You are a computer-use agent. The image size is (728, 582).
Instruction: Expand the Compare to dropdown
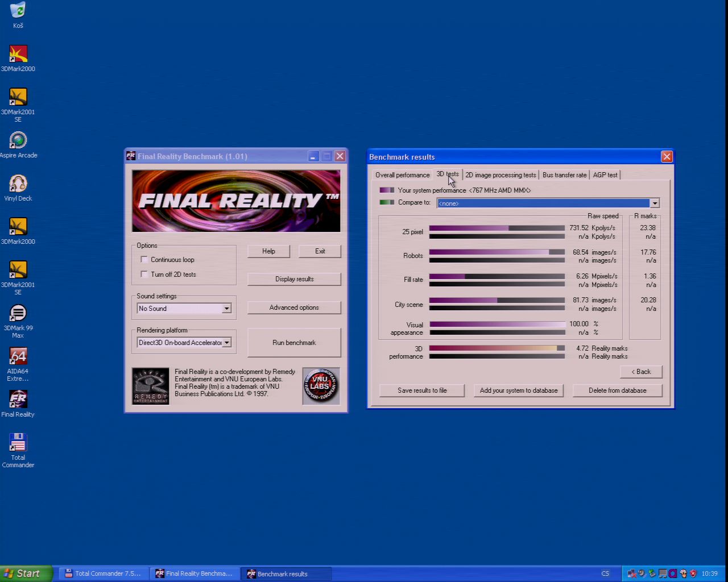[x=655, y=203]
